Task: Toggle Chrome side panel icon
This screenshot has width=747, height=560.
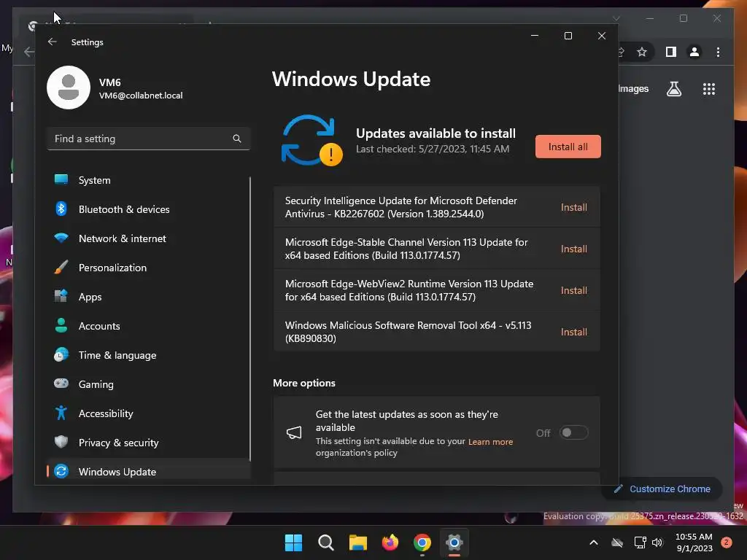Action: [x=671, y=52]
